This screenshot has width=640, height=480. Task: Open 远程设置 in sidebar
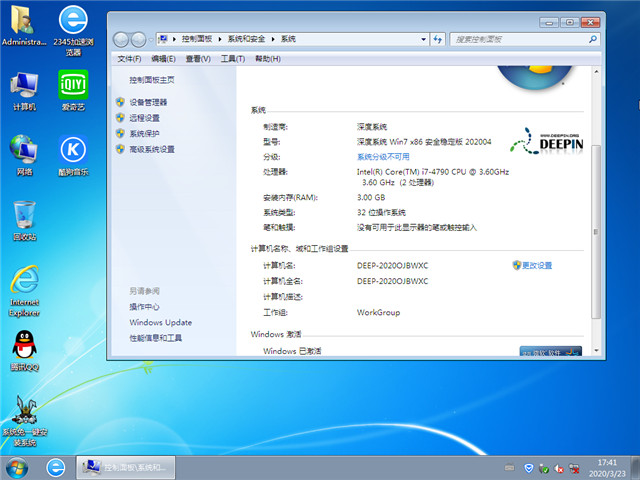pos(144,118)
